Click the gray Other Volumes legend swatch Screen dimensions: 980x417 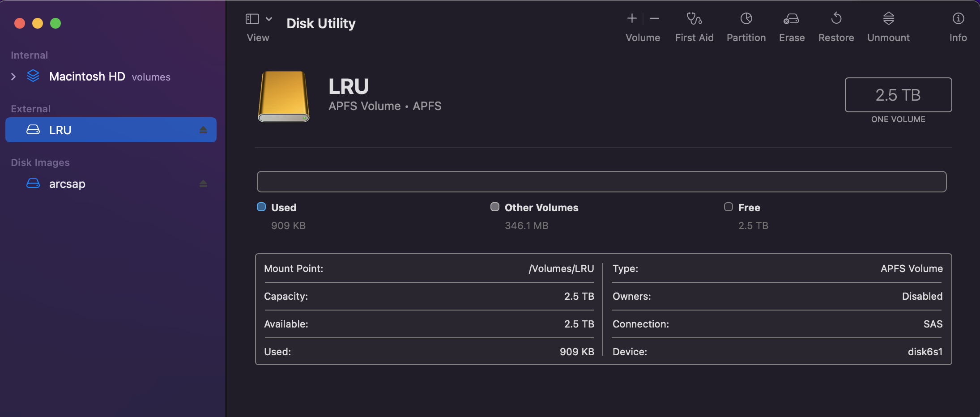tap(495, 207)
